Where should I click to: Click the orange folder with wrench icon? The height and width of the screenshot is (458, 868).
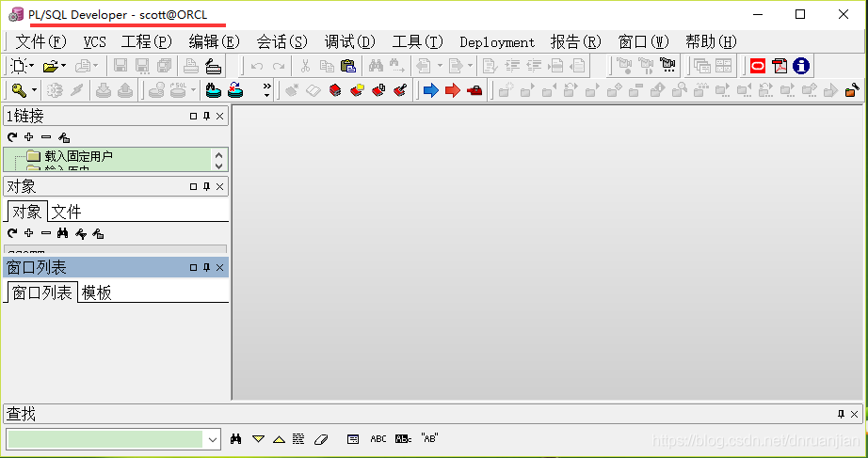pyautogui.click(x=852, y=90)
